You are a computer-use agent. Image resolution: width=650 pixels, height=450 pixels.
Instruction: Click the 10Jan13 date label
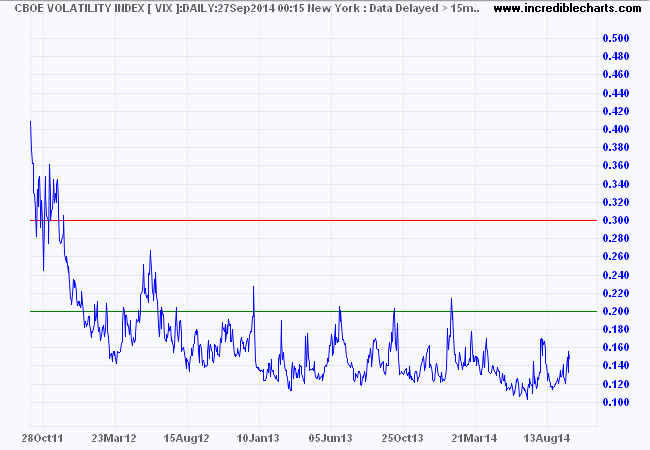pyautogui.click(x=258, y=438)
